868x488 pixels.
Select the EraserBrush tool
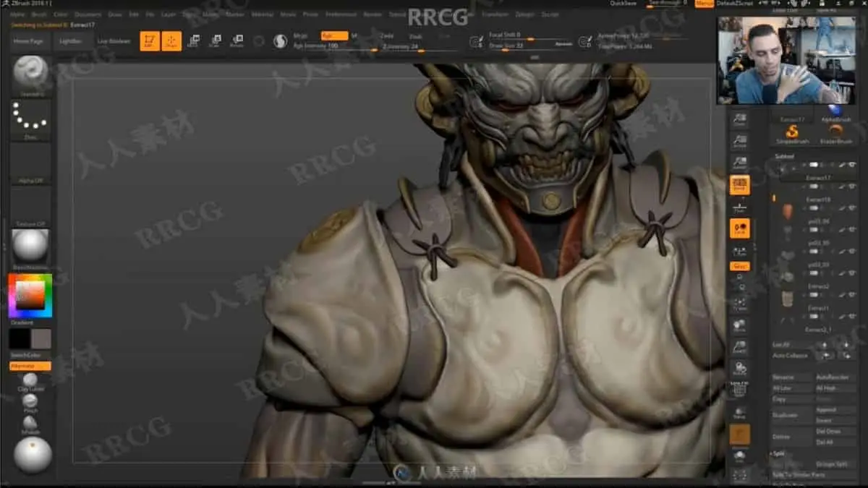tap(835, 134)
